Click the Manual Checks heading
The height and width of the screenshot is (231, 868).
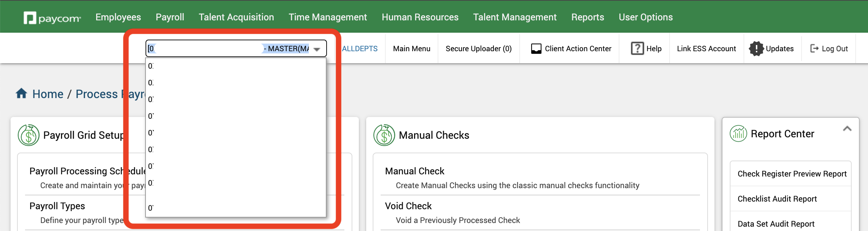pyautogui.click(x=434, y=135)
